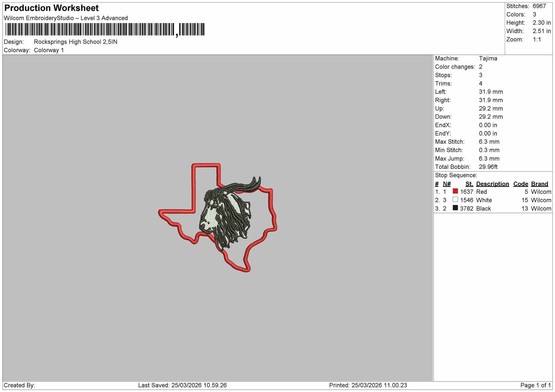555x392 pixels.
Task: Select the Production Worksheet title
Action: (x=52, y=8)
